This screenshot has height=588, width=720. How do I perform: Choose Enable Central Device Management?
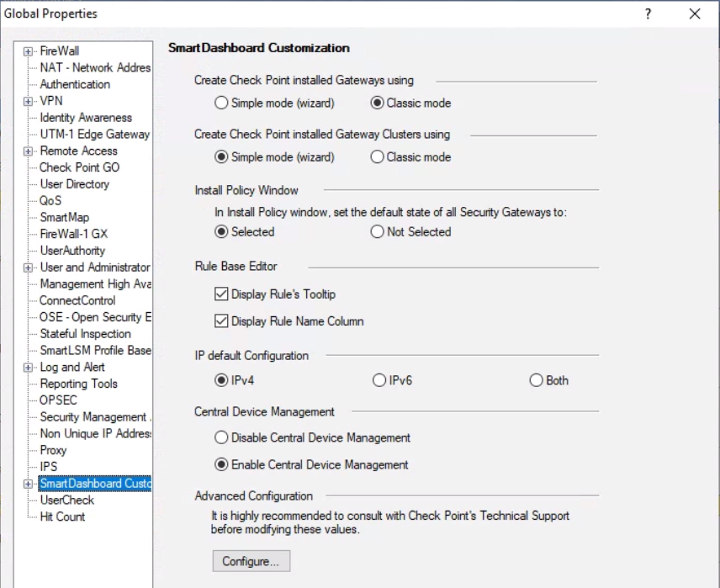point(221,465)
